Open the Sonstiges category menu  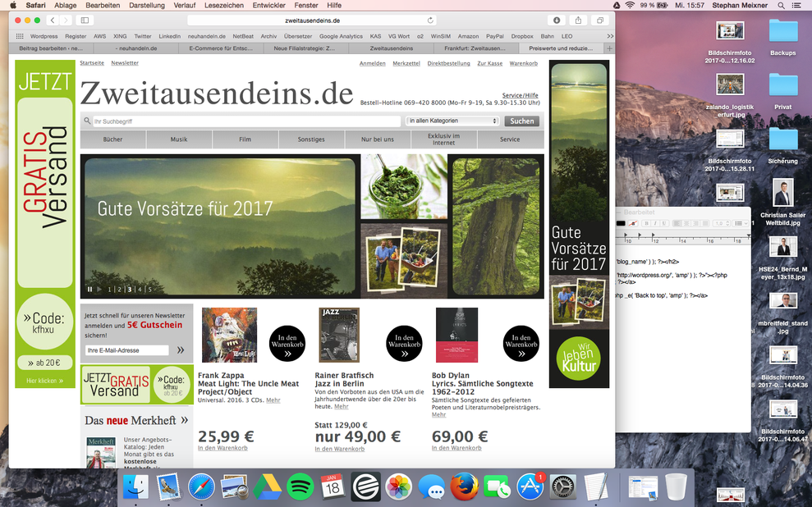311,139
